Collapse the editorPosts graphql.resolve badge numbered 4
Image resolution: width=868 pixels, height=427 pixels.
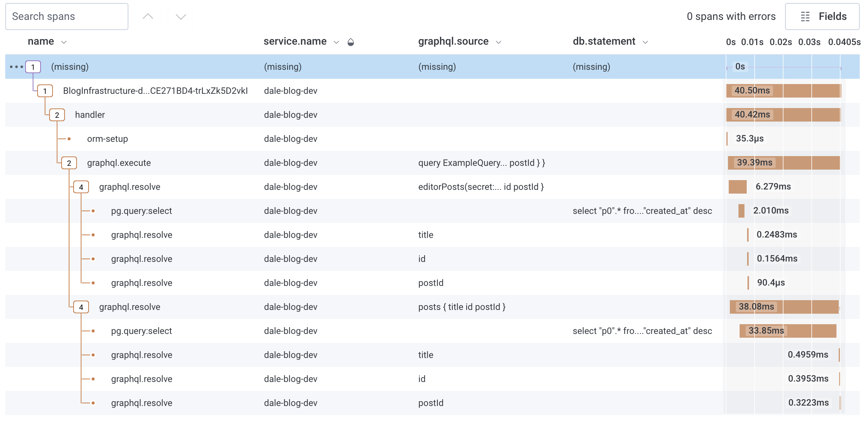81,186
